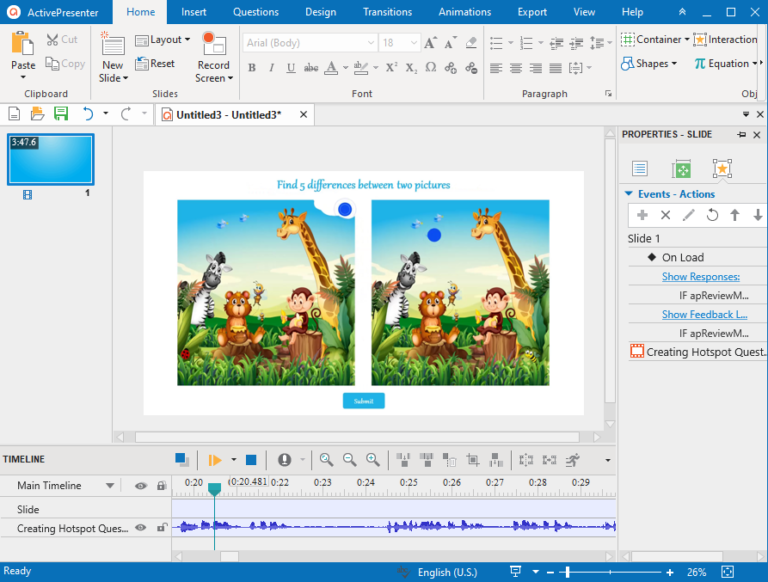The image size is (768, 582).
Task: Click the Clear Formatting eraser icon
Action: [x=471, y=43]
